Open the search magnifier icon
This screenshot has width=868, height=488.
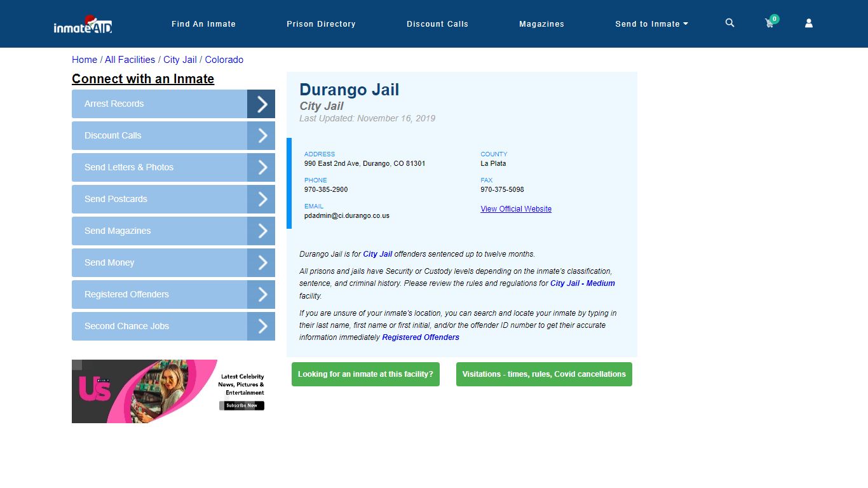(x=729, y=23)
